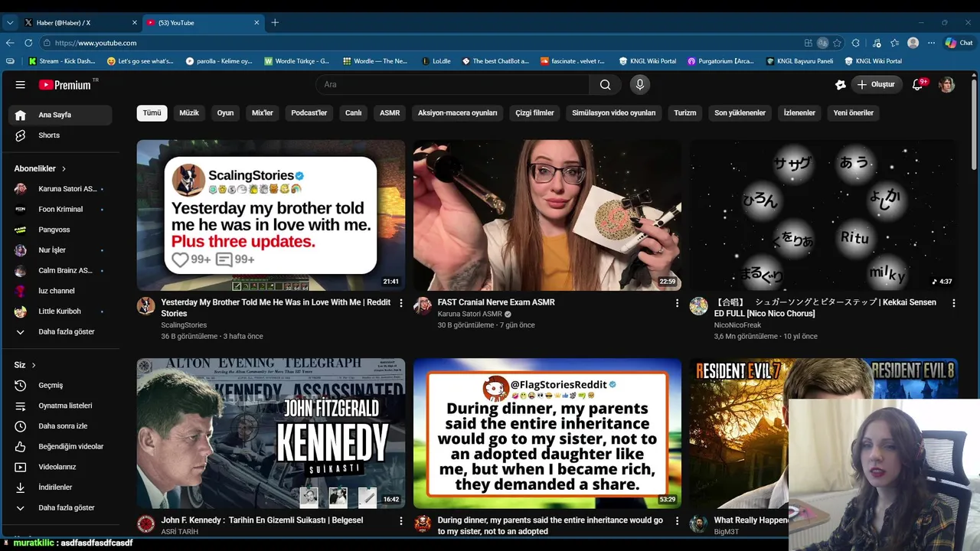
Task: Click the diamond icon beside Oluştur
Action: coord(840,85)
